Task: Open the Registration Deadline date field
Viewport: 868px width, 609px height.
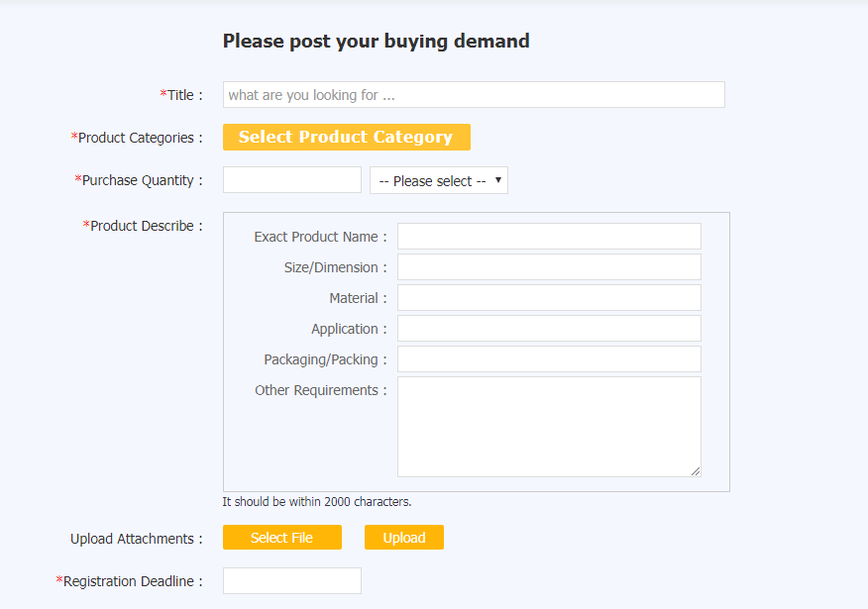Action: tap(292, 581)
